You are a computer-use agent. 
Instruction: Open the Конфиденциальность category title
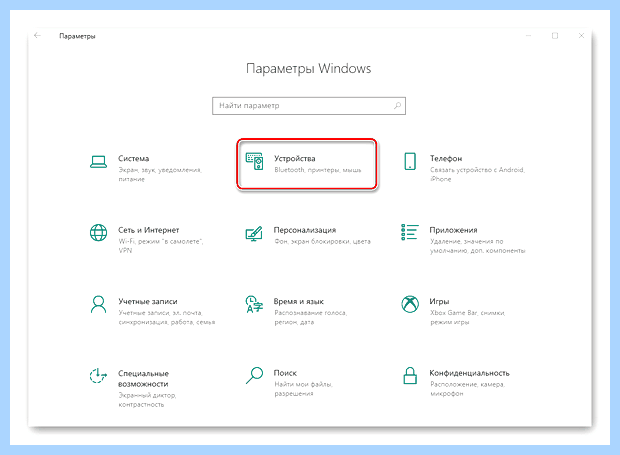pyautogui.click(x=469, y=373)
